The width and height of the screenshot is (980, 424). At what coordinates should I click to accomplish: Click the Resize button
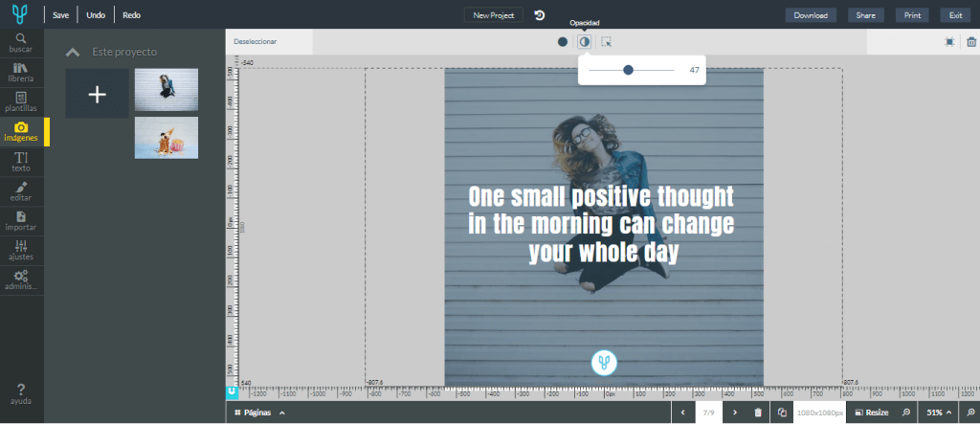click(x=872, y=413)
